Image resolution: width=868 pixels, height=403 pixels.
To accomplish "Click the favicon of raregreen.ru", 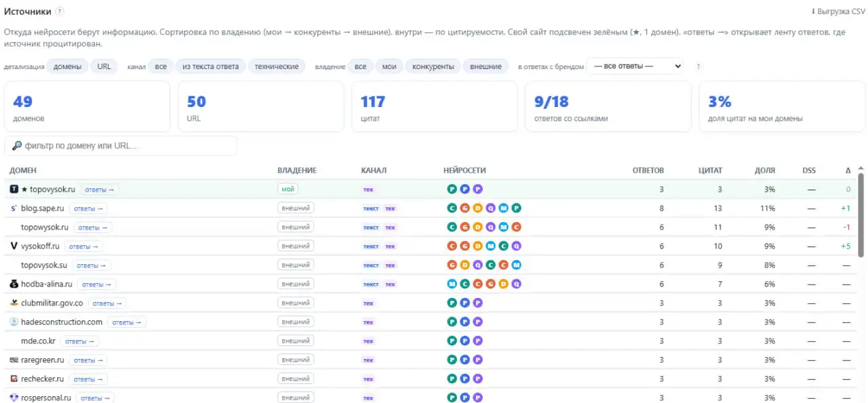I will pyautogui.click(x=14, y=360).
